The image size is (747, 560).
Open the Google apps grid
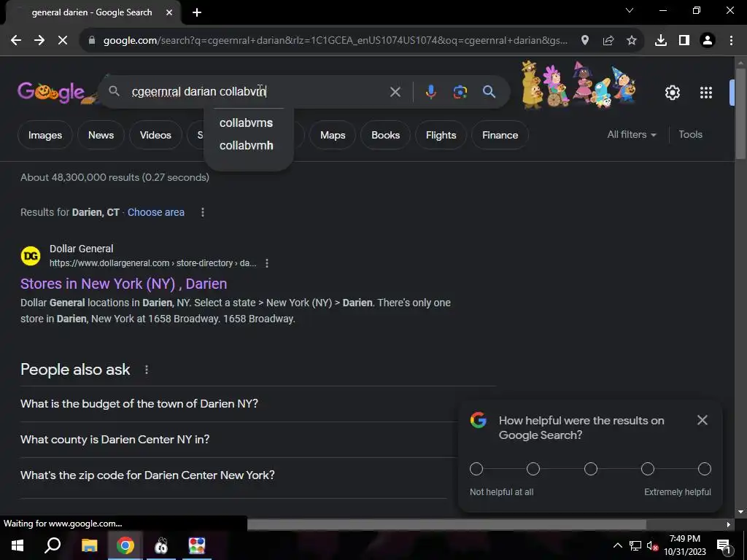click(x=706, y=93)
